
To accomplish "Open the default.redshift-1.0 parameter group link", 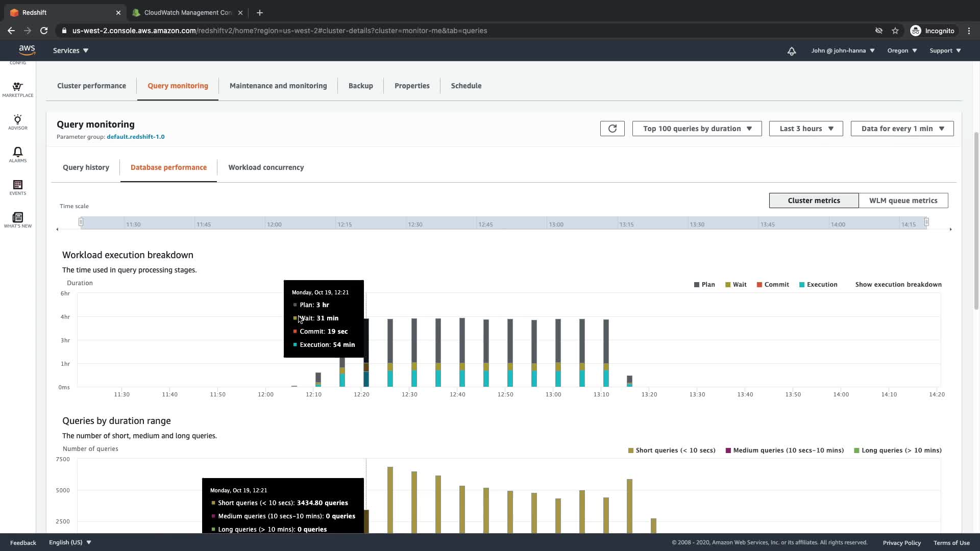I will pyautogui.click(x=135, y=137).
